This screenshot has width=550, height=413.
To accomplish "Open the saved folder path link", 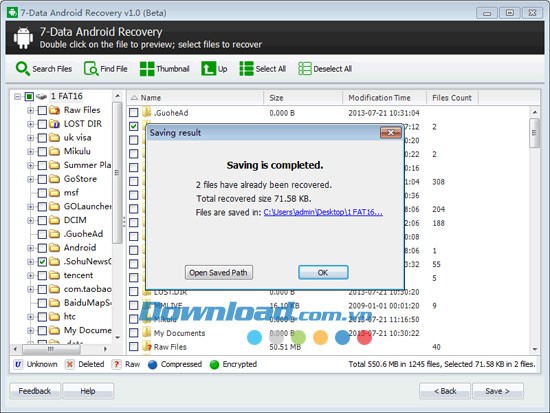I will coord(323,212).
